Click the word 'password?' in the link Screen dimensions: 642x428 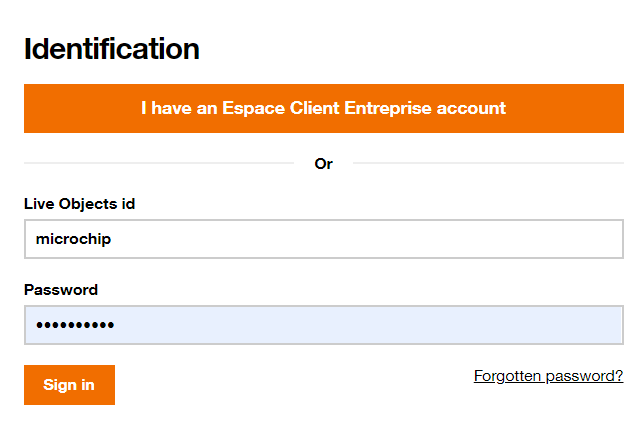coord(586,376)
